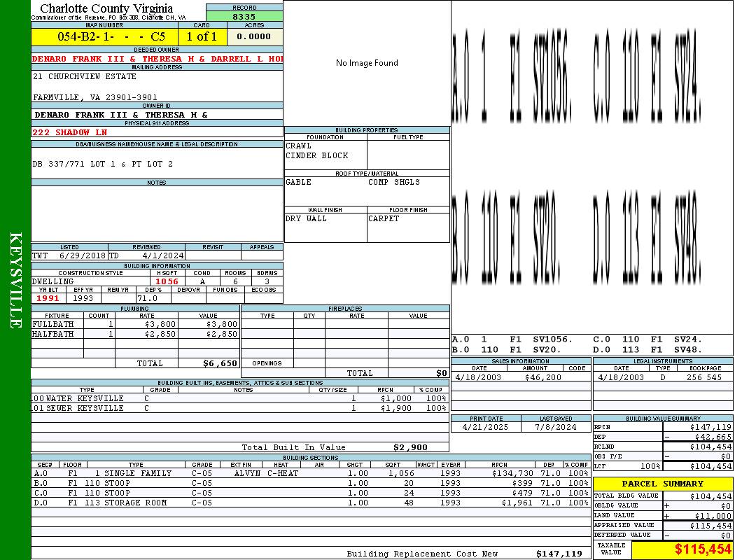The image size is (735, 560).
Task: Click H SQFT value 1056
Action: tap(167, 281)
